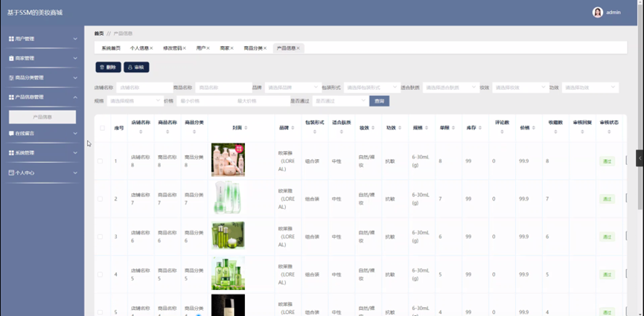Focus the 店铺名称 search input
The width and height of the screenshot is (644, 316).
[144, 88]
